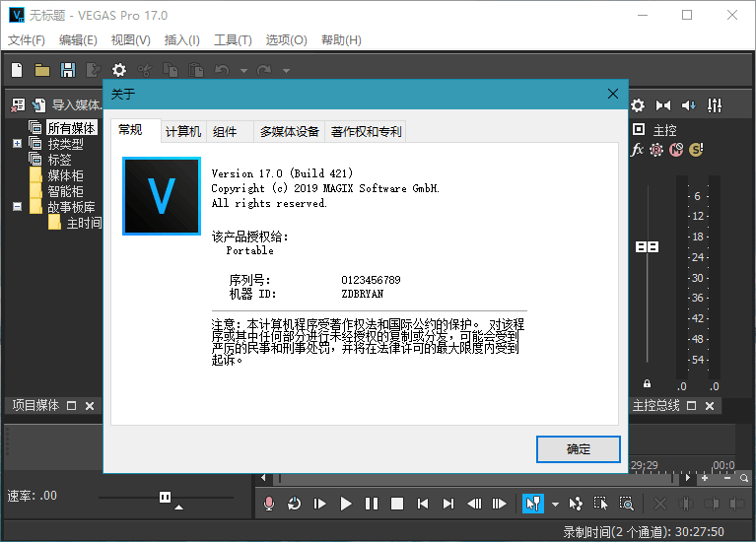The image size is (756, 542).
Task: Switch to the 计算机 tab in the About dialog
Action: 183,132
